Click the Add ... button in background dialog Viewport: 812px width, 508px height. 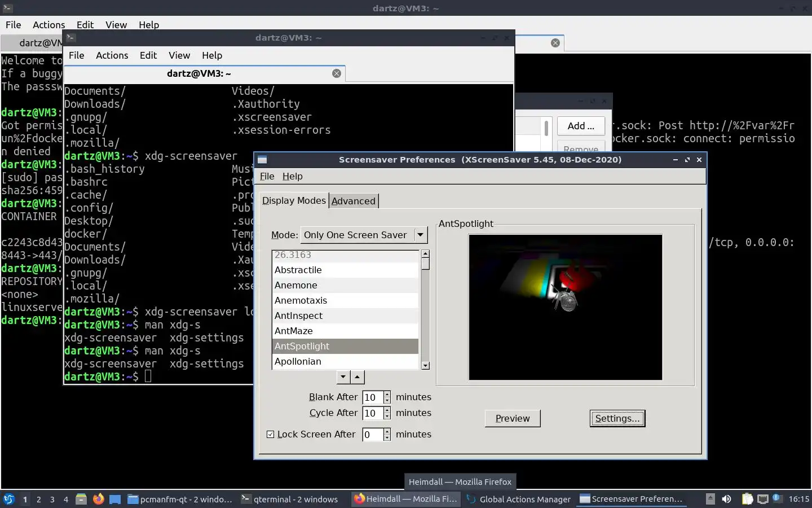tap(581, 126)
